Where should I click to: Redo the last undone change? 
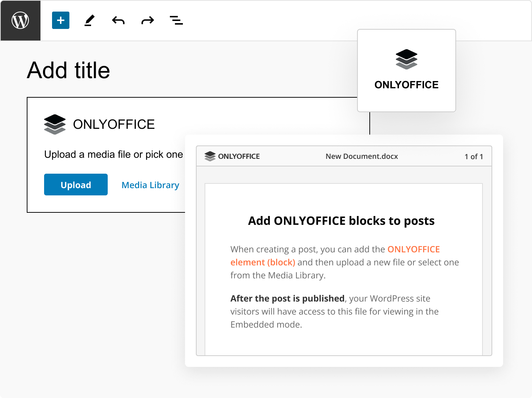147,20
